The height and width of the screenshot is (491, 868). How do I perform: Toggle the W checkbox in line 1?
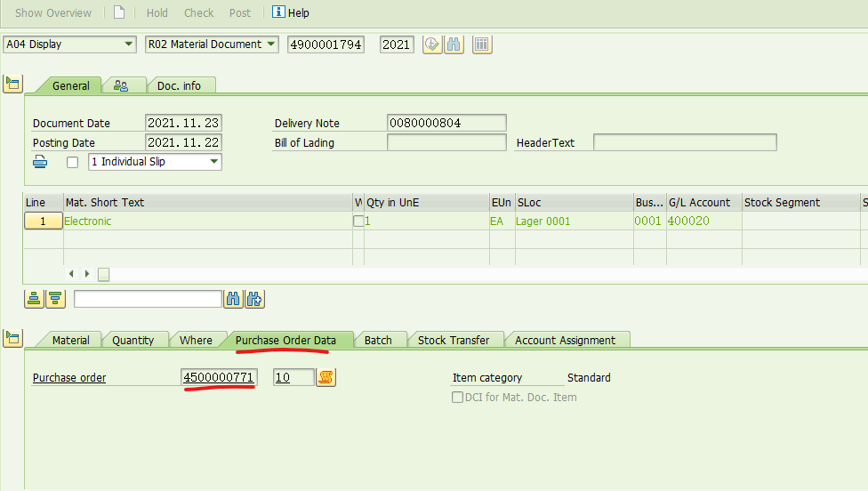click(358, 221)
